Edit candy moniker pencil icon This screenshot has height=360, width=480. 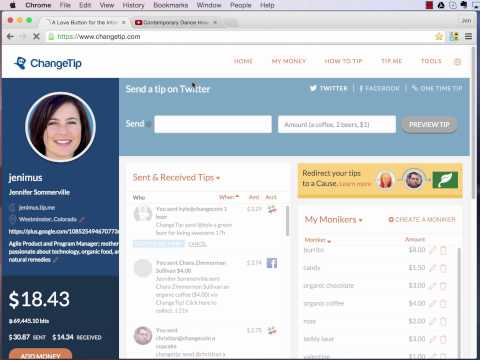[432, 268]
